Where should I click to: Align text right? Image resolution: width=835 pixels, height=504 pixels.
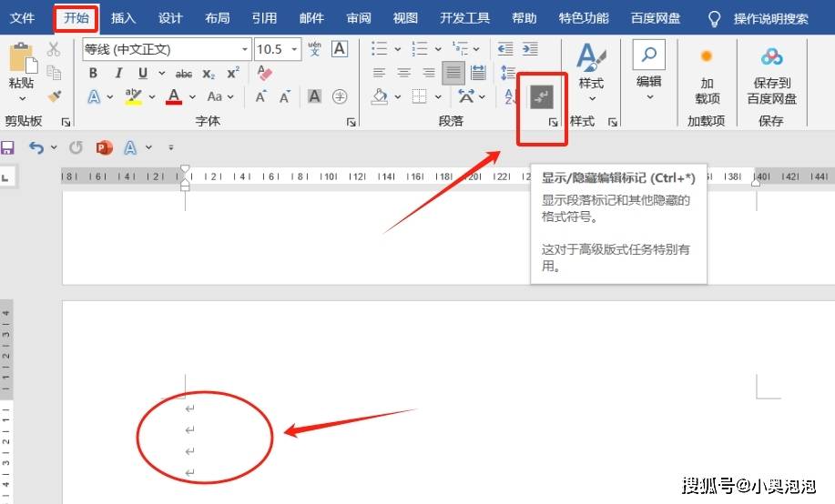429,73
